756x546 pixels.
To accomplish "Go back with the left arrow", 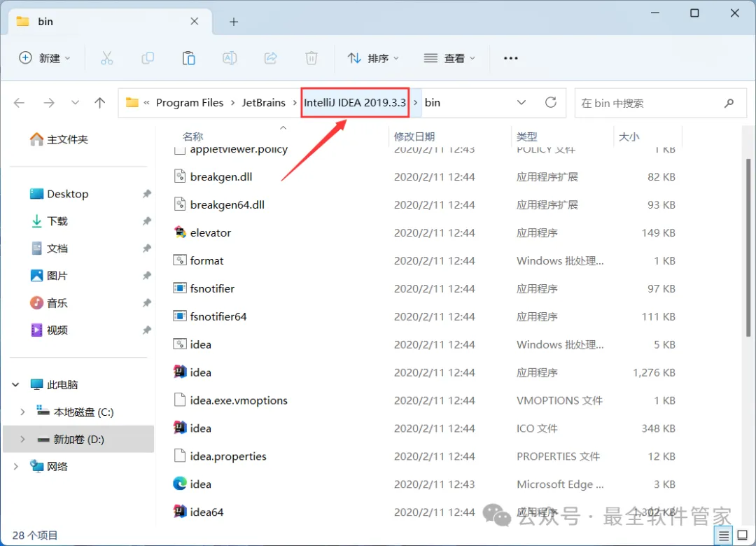I will 20,103.
